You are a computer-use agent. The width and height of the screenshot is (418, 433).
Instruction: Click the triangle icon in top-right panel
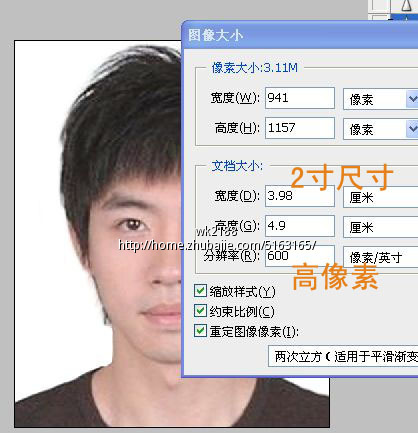(x=406, y=6)
